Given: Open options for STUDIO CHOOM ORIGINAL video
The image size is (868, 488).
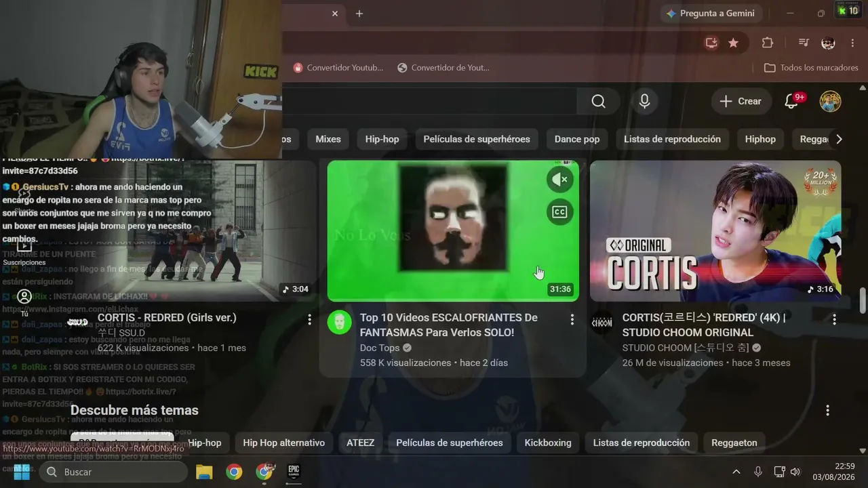Looking at the screenshot, I should 834,319.
